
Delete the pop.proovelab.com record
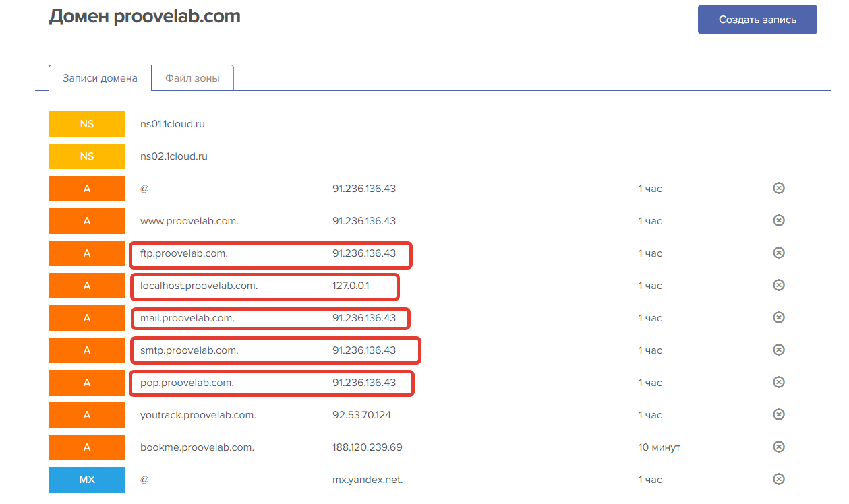tap(778, 382)
